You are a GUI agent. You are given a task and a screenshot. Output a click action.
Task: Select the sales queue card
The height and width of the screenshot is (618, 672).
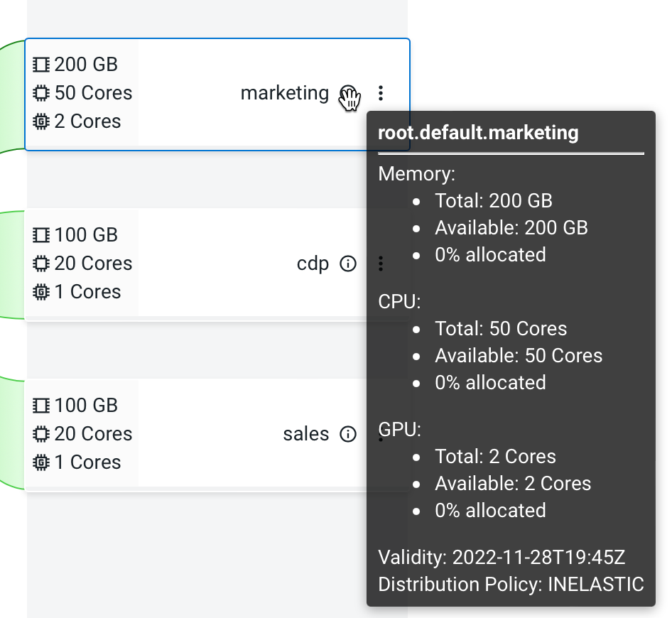[x=213, y=433]
